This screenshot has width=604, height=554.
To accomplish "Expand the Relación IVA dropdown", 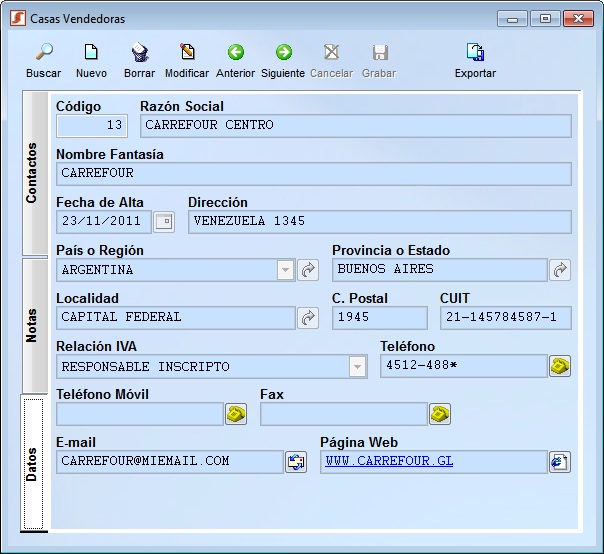I will point(357,366).
